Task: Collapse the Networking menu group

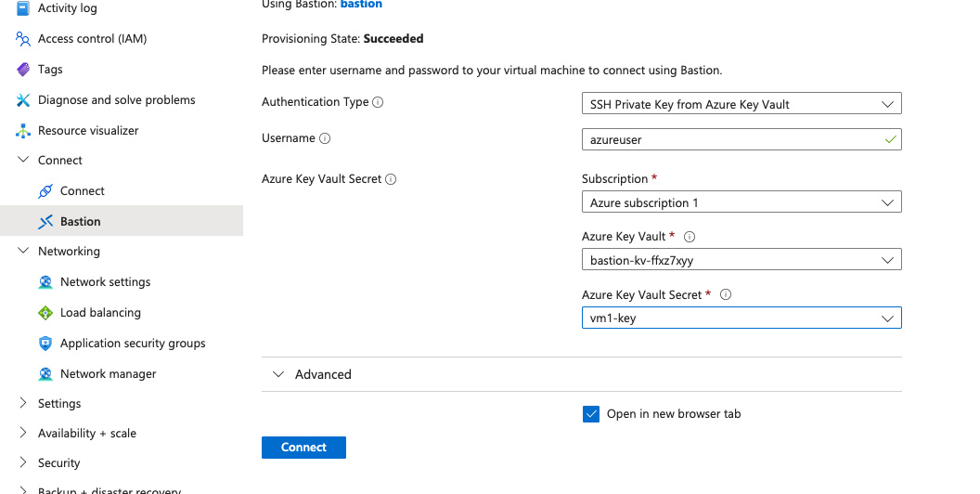Action: pos(23,252)
